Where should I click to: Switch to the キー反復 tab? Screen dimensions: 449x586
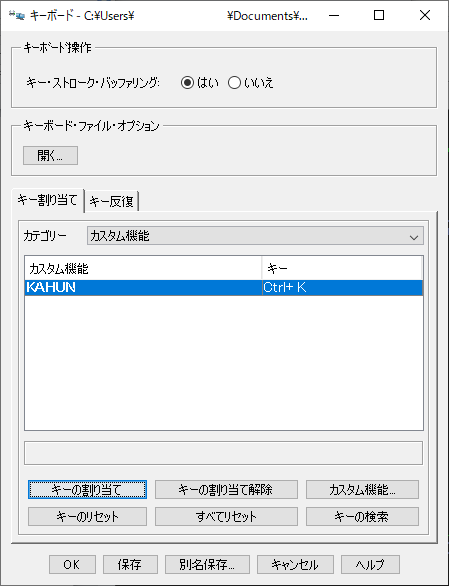(x=111, y=202)
